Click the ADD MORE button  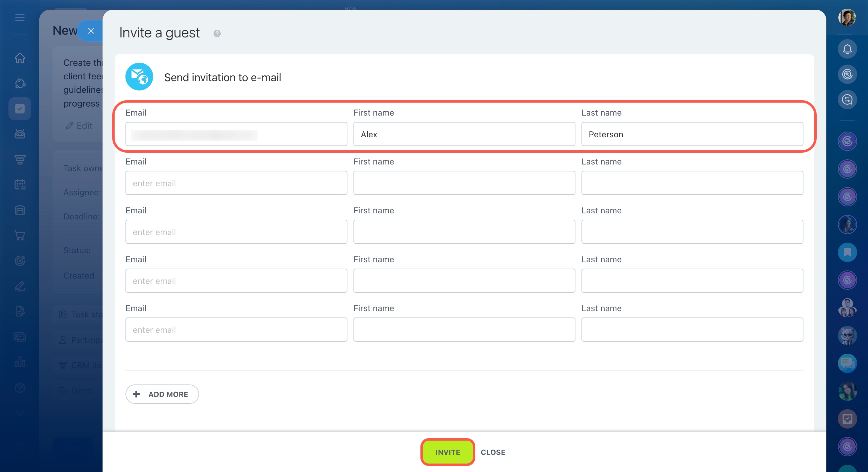point(162,394)
